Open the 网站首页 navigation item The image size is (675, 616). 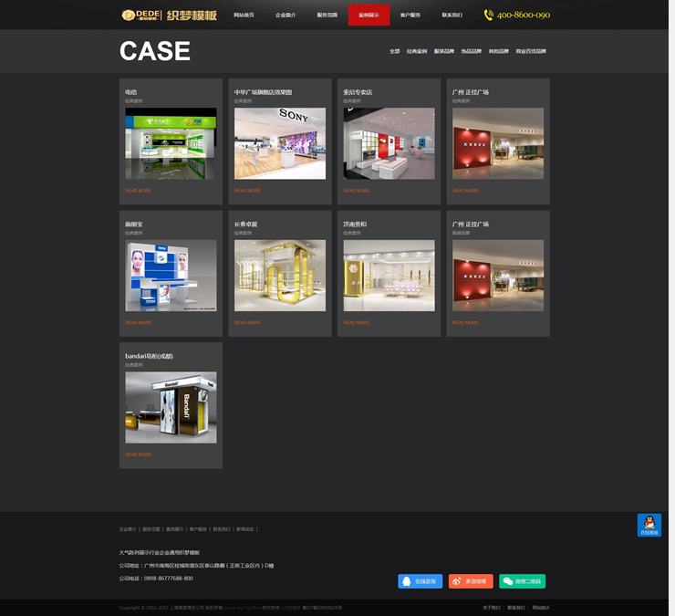244,15
